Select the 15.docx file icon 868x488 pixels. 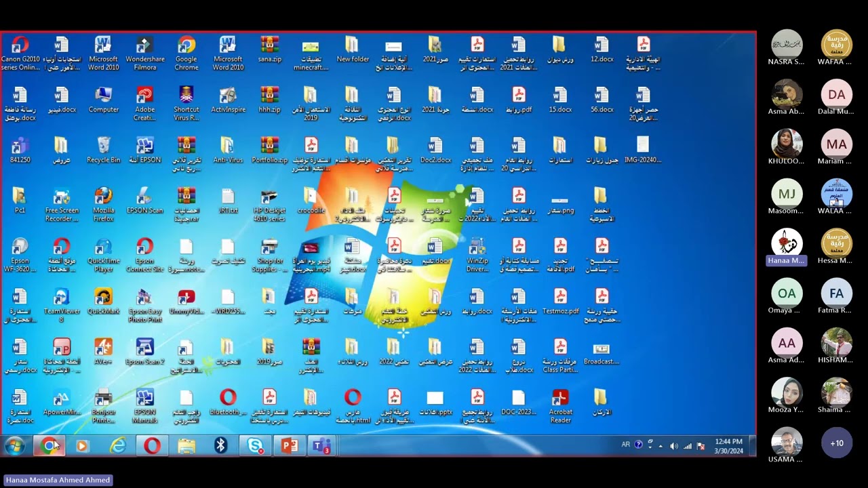pyautogui.click(x=560, y=100)
